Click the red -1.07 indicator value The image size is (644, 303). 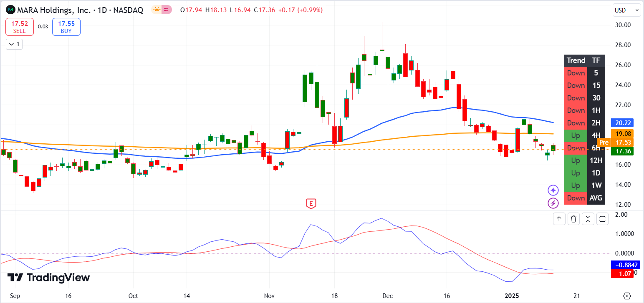(623, 273)
